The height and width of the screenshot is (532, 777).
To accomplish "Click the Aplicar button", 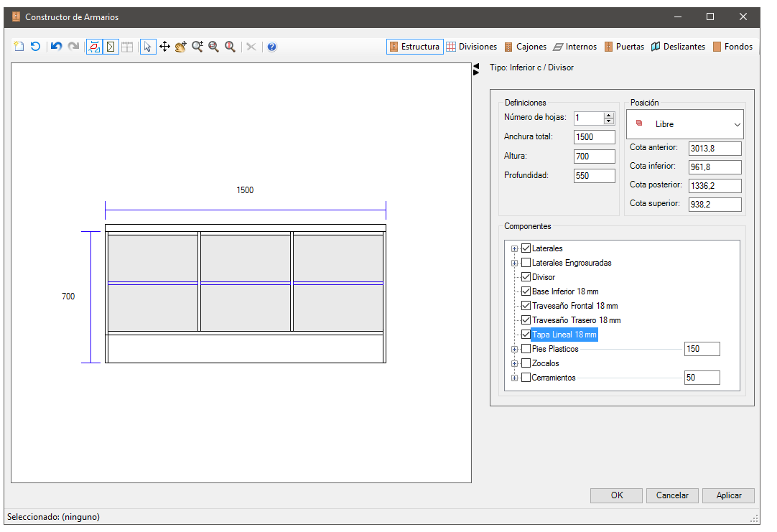I will pyautogui.click(x=728, y=495).
